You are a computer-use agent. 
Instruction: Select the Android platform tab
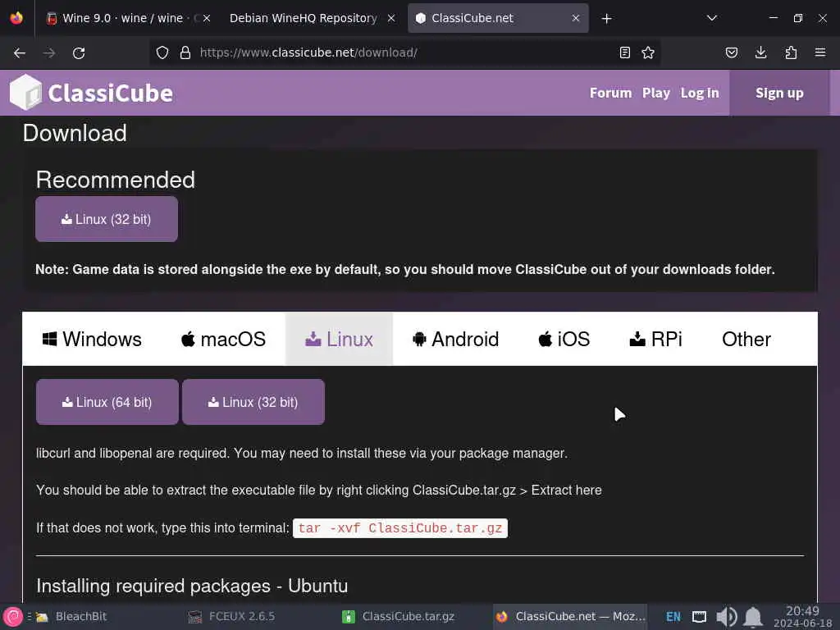click(x=455, y=339)
